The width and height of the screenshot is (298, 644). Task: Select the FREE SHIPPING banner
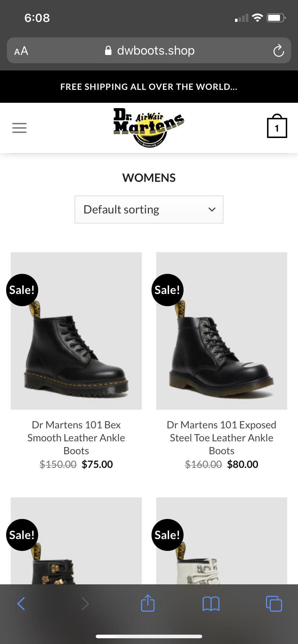(x=149, y=86)
